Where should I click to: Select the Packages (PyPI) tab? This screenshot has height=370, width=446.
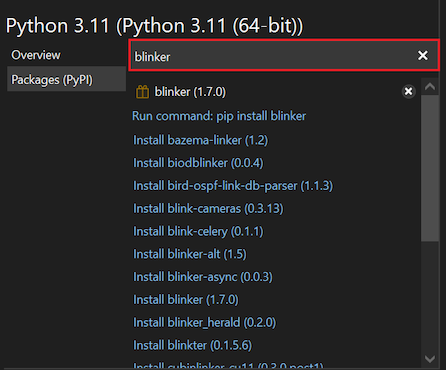point(66,79)
